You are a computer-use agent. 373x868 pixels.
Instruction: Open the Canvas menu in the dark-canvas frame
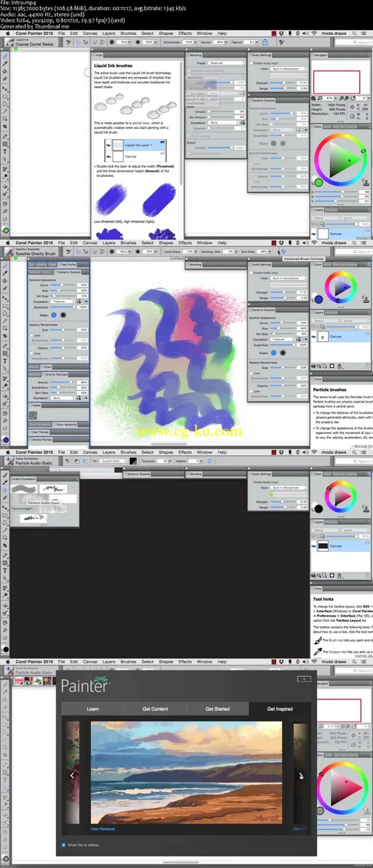tap(90, 451)
